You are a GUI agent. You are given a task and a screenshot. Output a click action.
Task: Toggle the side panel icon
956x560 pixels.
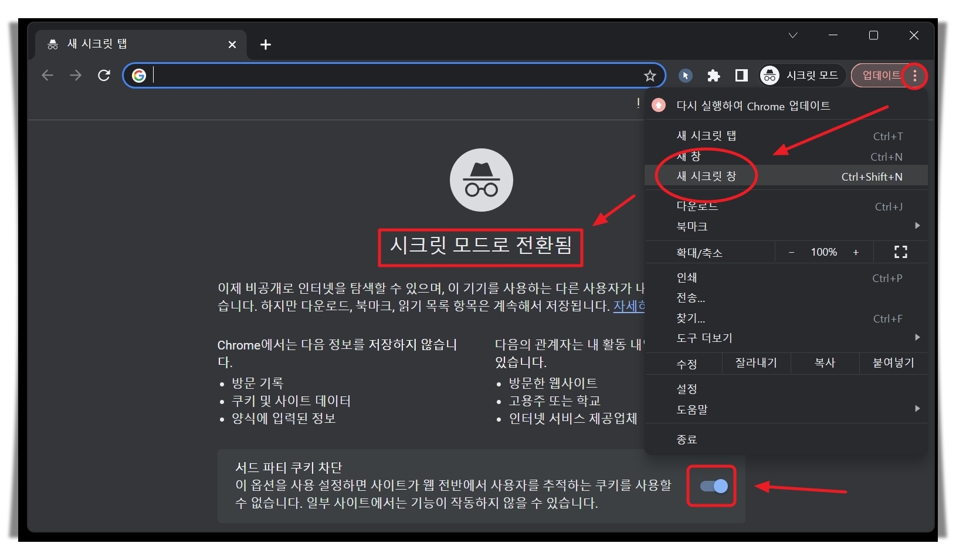point(741,75)
